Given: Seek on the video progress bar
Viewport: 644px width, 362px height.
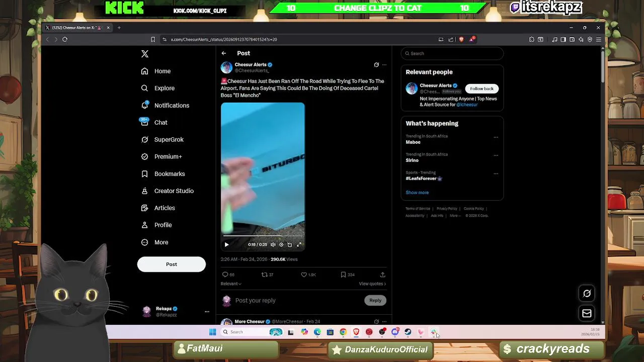Looking at the screenshot, I should [263, 235].
